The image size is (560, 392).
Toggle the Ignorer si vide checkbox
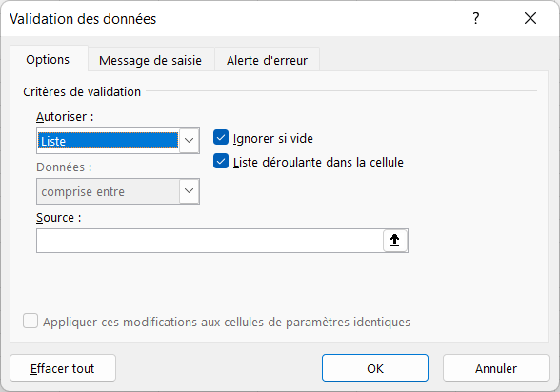click(x=221, y=138)
